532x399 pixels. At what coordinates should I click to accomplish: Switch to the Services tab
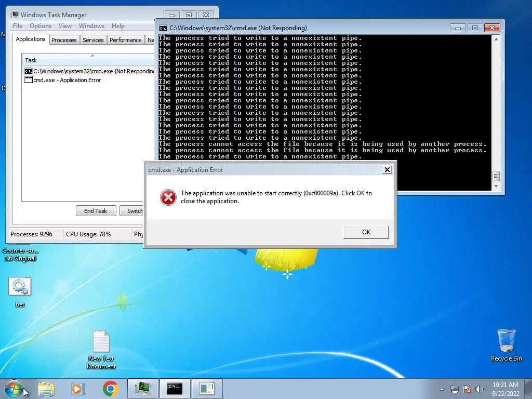93,40
